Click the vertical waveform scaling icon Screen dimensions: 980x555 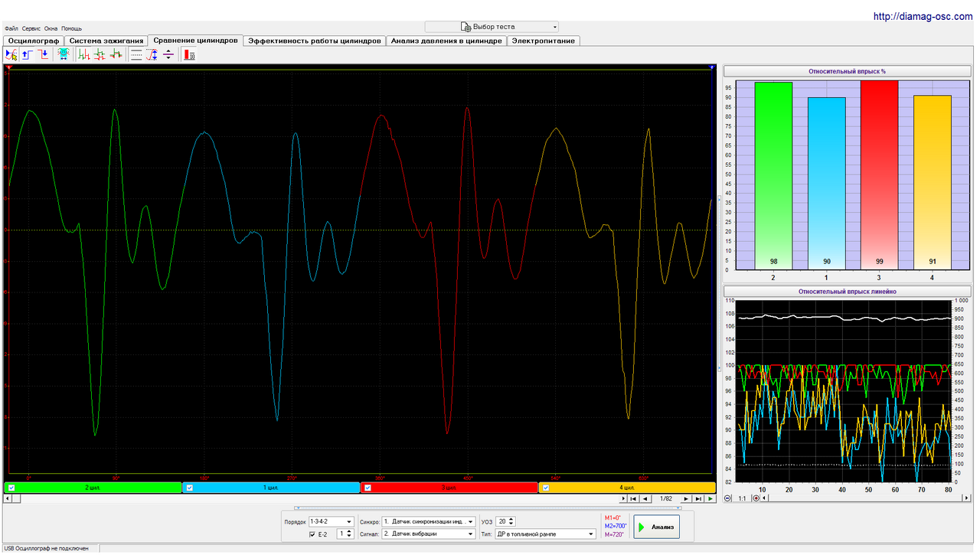152,54
